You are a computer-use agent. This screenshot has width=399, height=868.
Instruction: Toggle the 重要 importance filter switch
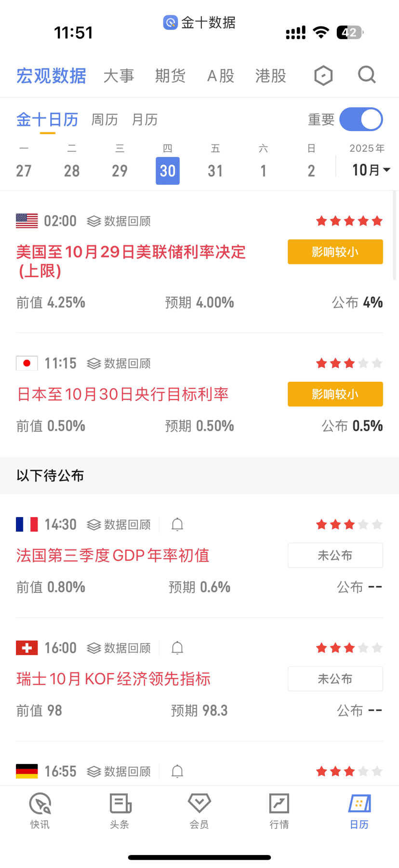pos(361,120)
